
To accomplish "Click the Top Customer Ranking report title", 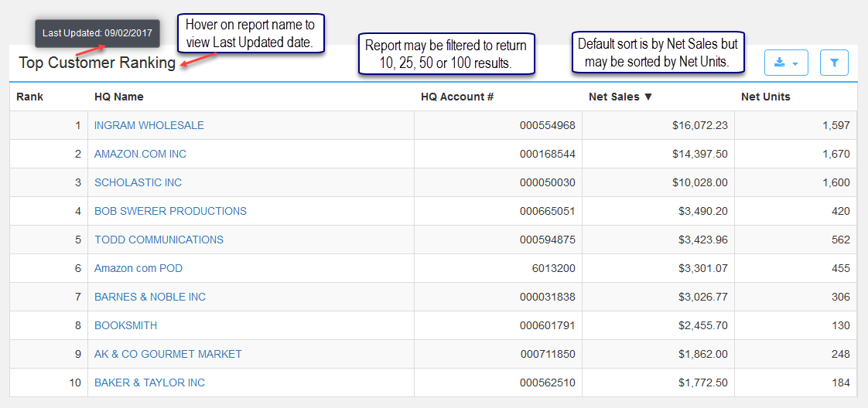I will (97, 63).
